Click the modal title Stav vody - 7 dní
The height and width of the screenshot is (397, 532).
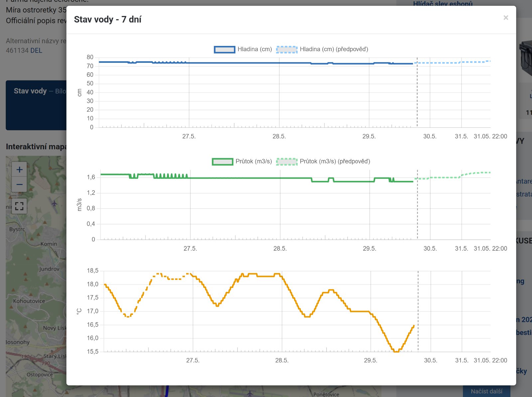point(108,19)
